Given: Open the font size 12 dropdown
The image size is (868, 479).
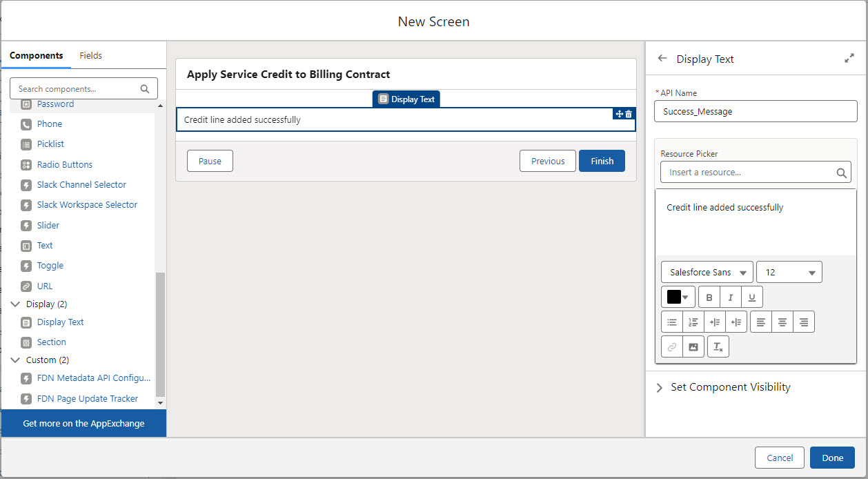Looking at the screenshot, I should (x=789, y=273).
